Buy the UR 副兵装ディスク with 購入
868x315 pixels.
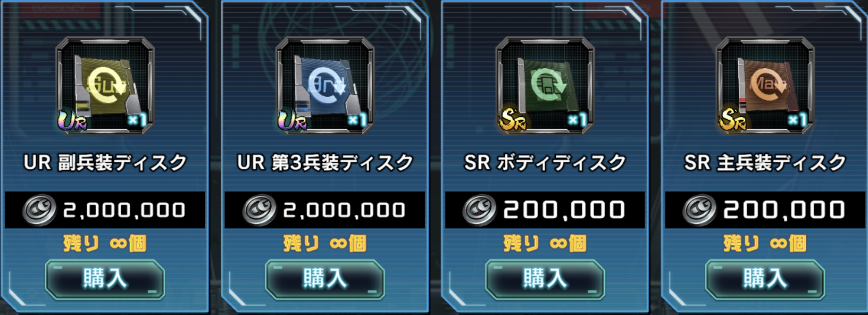pyautogui.click(x=105, y=279)
